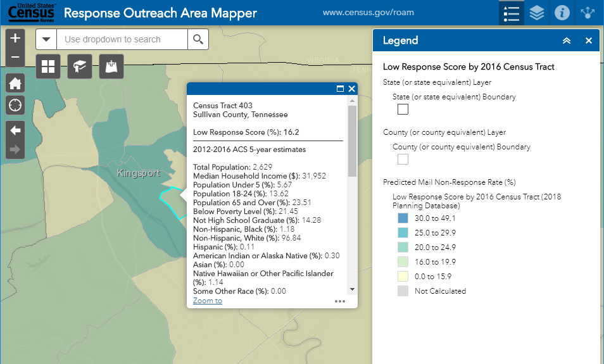Open the Legend list icon in header
The width and height of the screenshot is (604, 364).
click(511, 13)
